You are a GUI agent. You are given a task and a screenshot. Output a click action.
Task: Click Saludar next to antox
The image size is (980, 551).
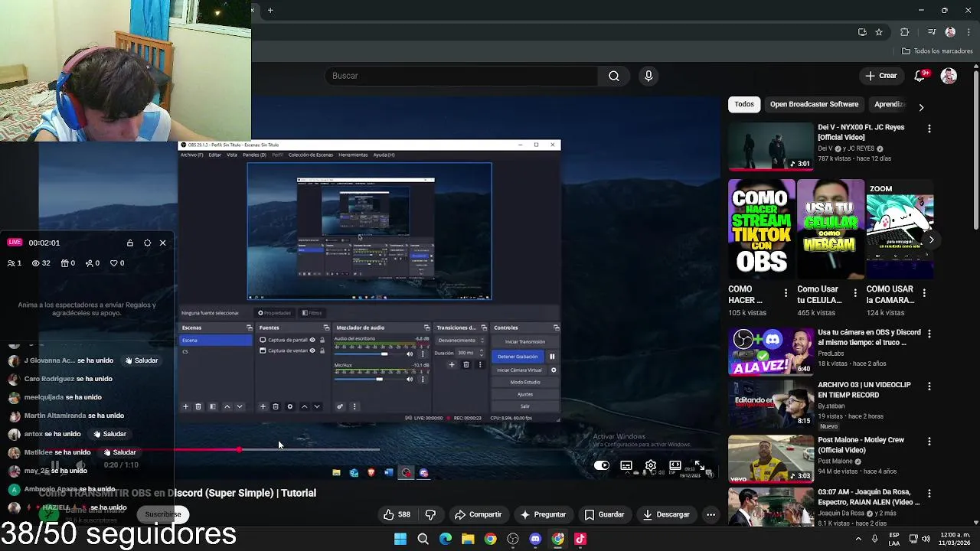coord(109,434)
